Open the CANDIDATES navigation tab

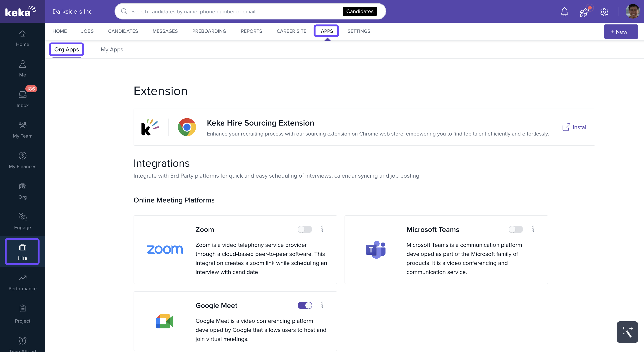[x=123, y=31]
